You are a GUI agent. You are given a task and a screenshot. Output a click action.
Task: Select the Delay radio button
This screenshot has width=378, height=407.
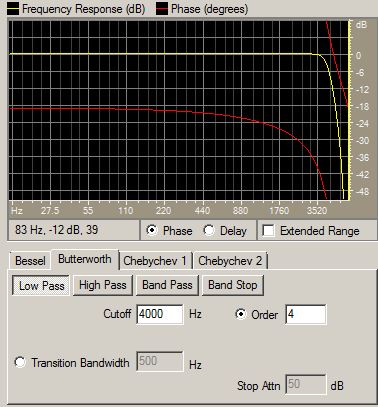[x=209, y=230]
